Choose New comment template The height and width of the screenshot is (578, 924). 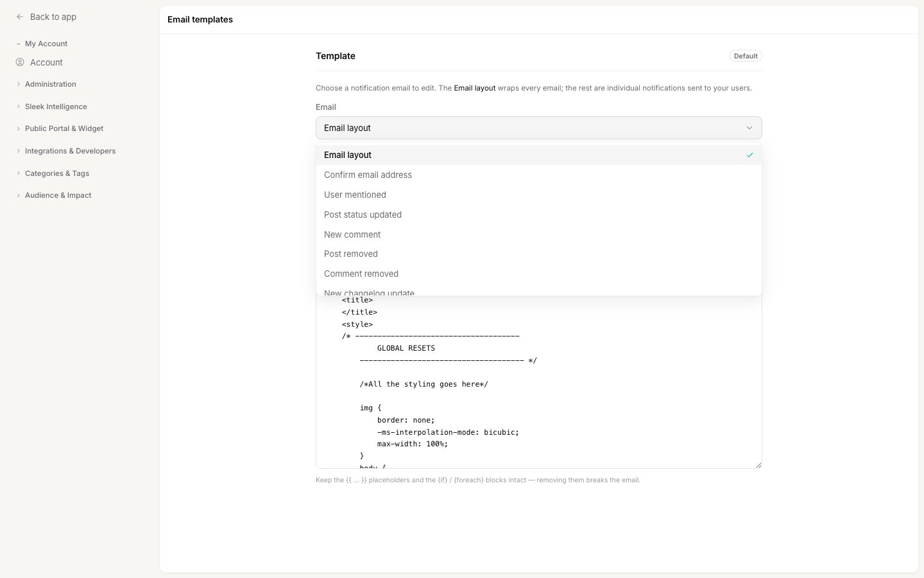pos(539,234)
